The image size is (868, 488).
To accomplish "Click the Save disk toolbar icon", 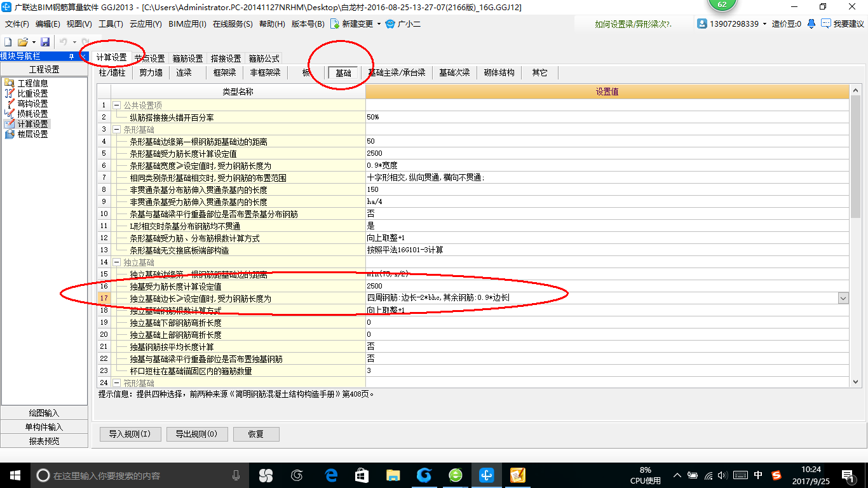I will pos(45,41).
